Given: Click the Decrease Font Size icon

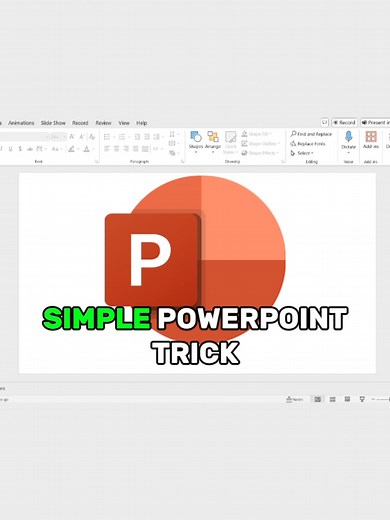Looking at the screenshot, I should [x=81, y=137].
